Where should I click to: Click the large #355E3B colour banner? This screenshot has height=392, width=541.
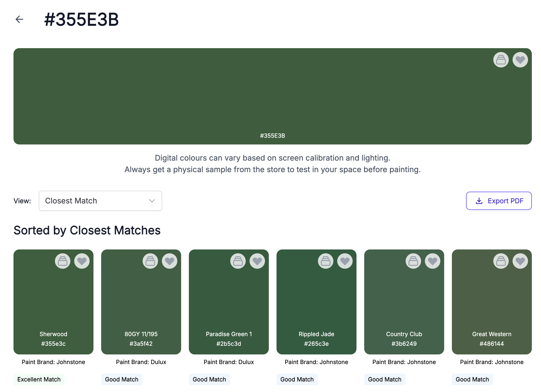(272, 96)
